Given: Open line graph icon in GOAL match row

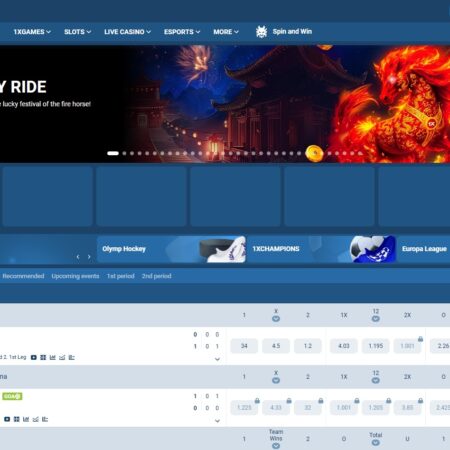Looking at the screenshot, I should (35, 419).
